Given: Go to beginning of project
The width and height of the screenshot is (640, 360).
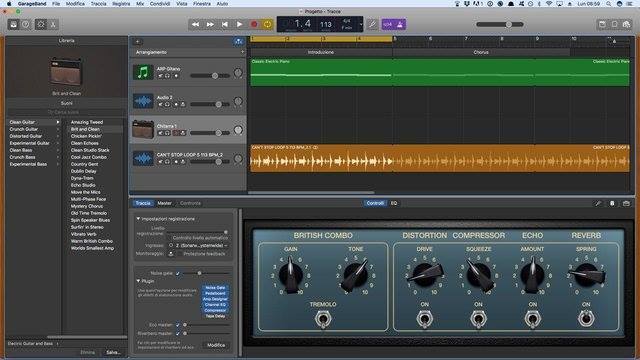Looking at the screenshot, I should coord(225,24).
